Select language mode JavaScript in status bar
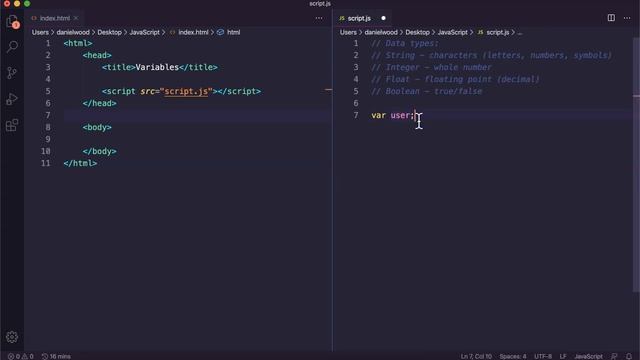 [588, 356]
